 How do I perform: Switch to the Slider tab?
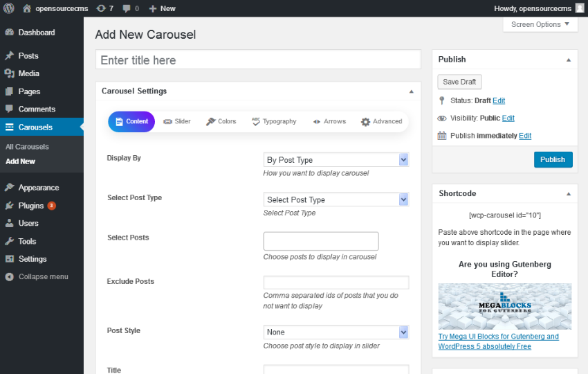177,121
